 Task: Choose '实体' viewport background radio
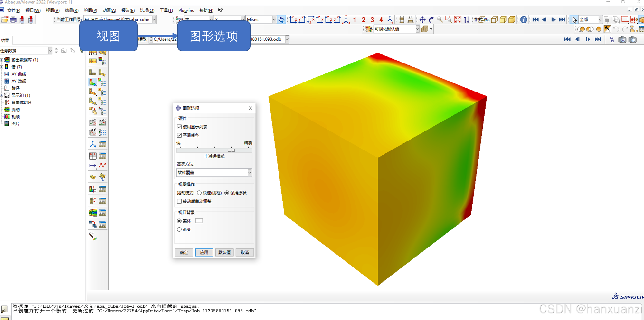pos(179,221)
